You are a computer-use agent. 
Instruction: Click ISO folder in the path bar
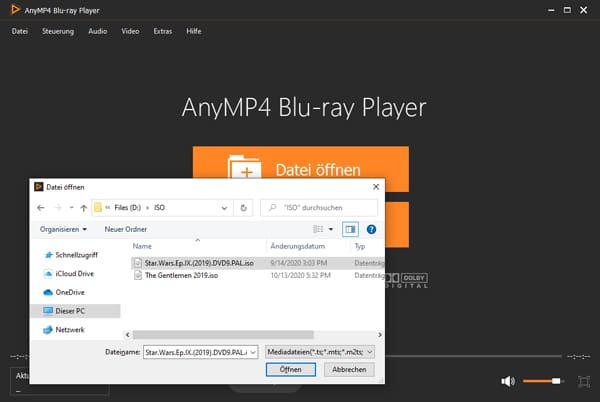tap(159, 208)
